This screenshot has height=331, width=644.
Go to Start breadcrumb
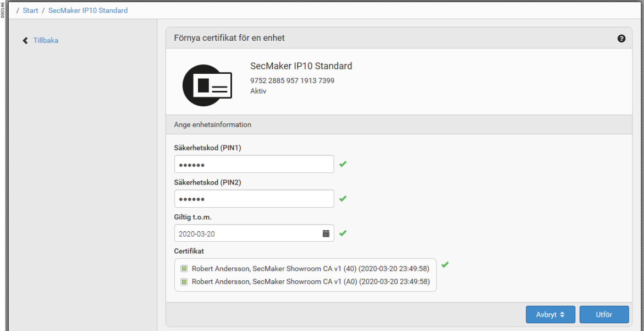30,10
